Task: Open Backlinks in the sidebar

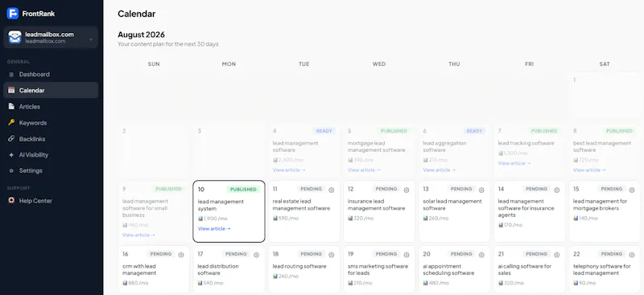Action: click(51, 139)
